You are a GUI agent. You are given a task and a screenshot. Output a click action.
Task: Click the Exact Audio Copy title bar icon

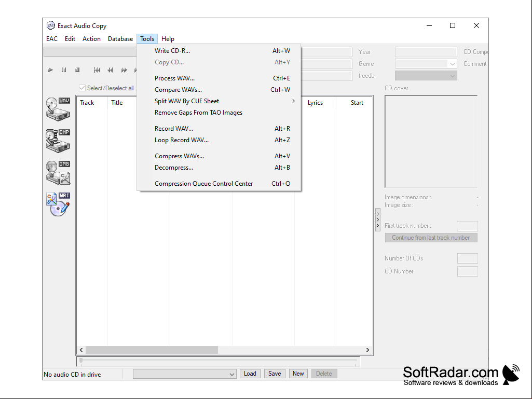[50, 25]
